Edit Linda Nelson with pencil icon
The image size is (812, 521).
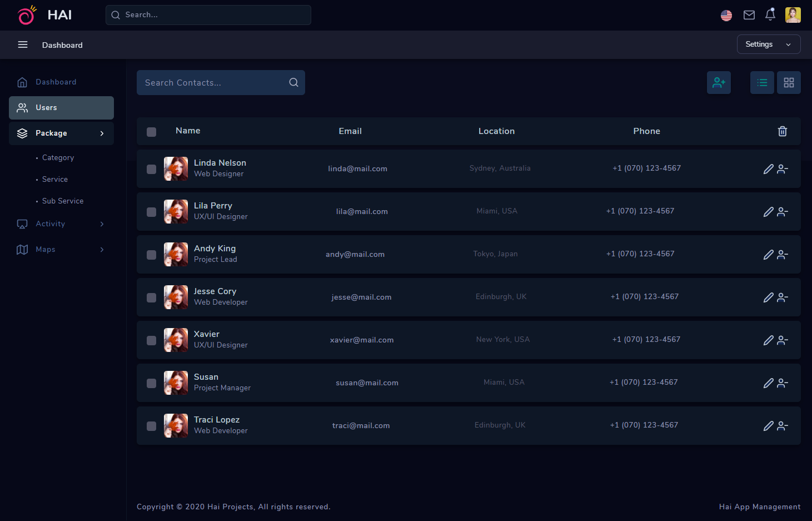[768, 169]
